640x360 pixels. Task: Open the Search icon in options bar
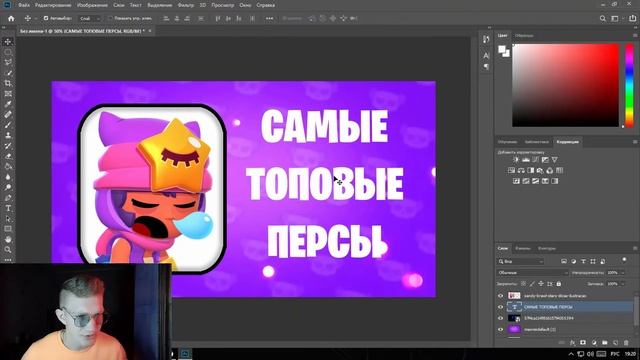click(x=602, y=18)
